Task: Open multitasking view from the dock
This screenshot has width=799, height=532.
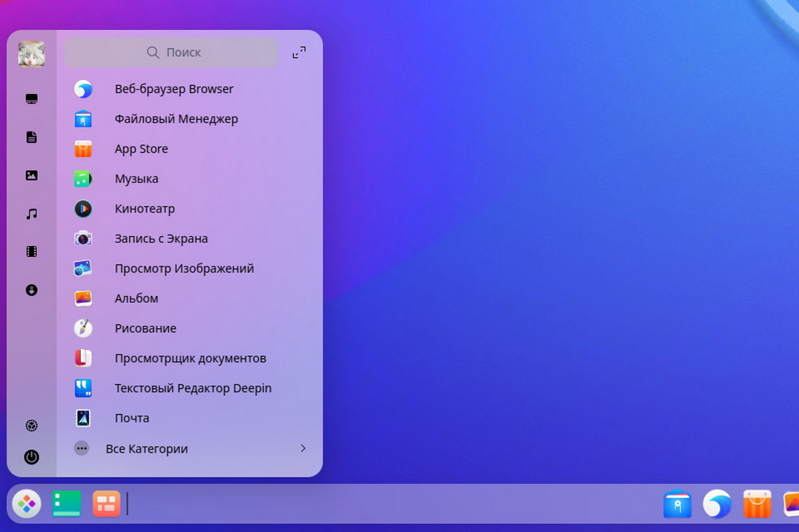Action: click(x=107, y=504)
